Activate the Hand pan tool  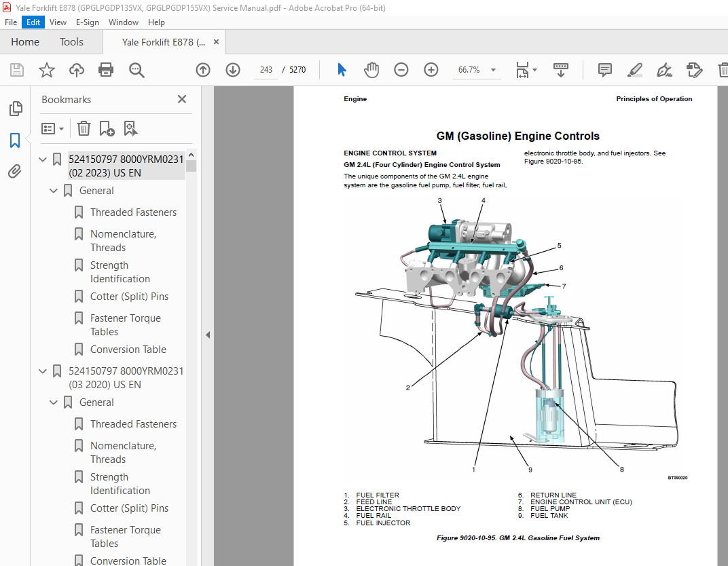coord(371,70)
